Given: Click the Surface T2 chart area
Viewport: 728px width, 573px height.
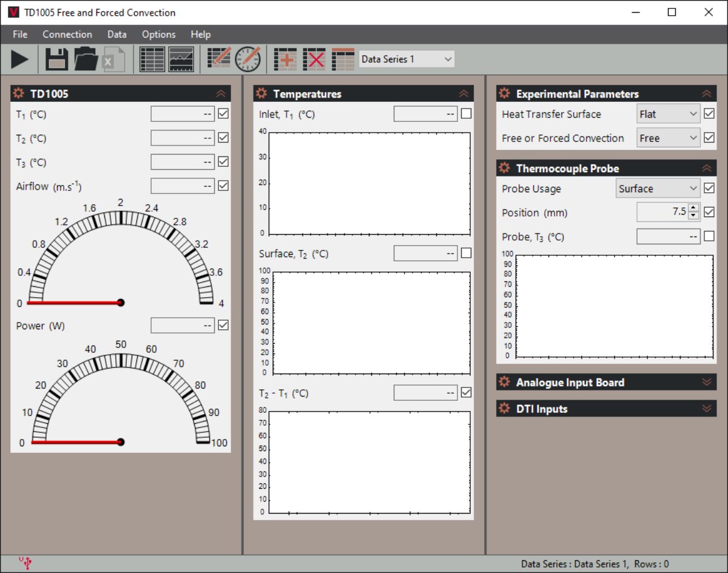Looking at the screenshot, I should point(371,323).
